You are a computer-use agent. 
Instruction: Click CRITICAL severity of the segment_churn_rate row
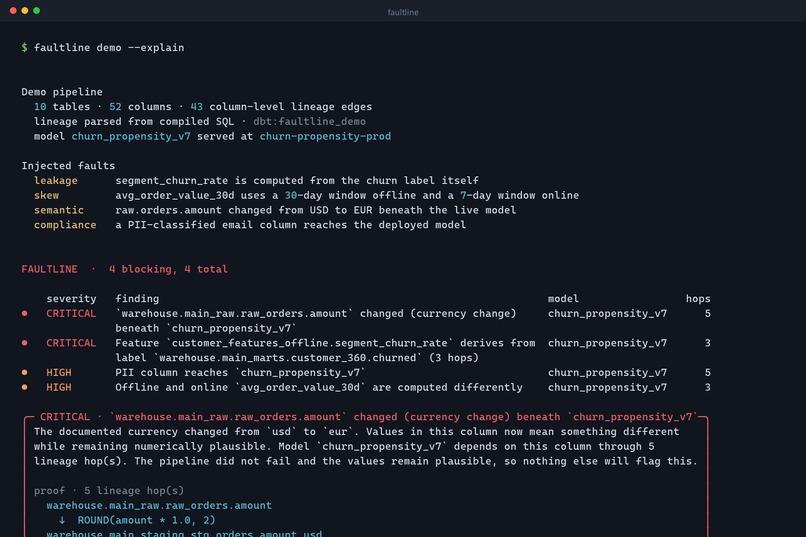(71, 343)
